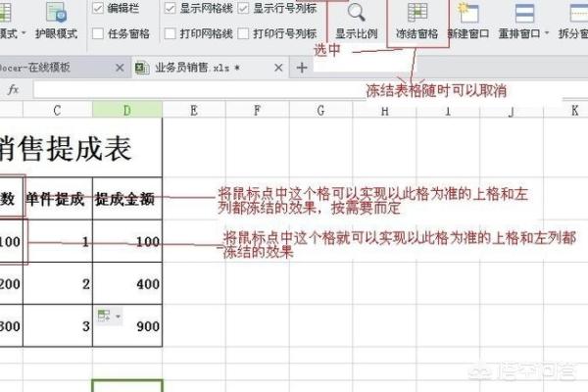
Task: Select the 提成金额 cell with value 100
Action: coord(127,241)
